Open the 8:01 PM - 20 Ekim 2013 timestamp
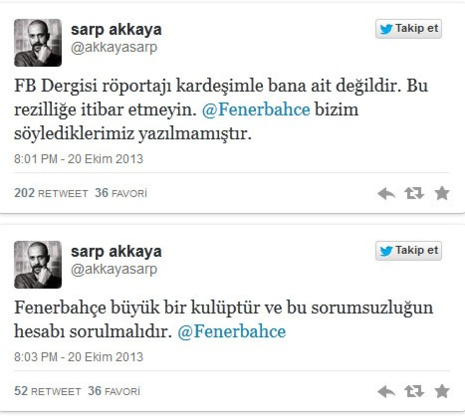465x416 pixels. (79, 159)
